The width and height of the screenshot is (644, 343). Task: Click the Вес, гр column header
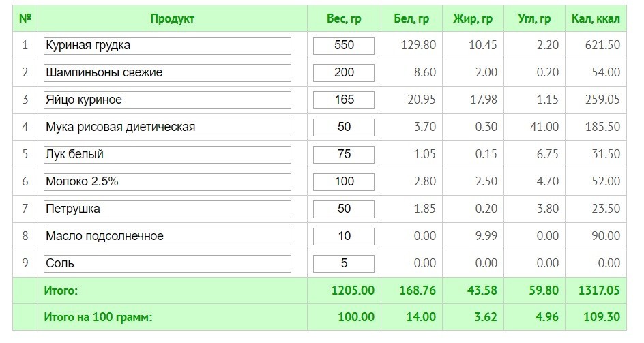[x=344, y=18]
